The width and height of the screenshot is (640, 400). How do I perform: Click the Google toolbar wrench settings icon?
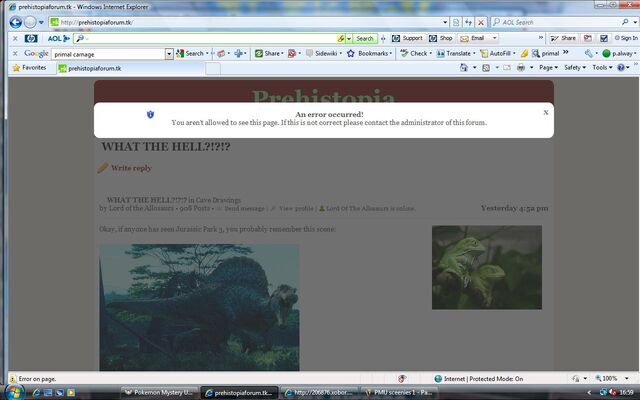pos(588,53)
